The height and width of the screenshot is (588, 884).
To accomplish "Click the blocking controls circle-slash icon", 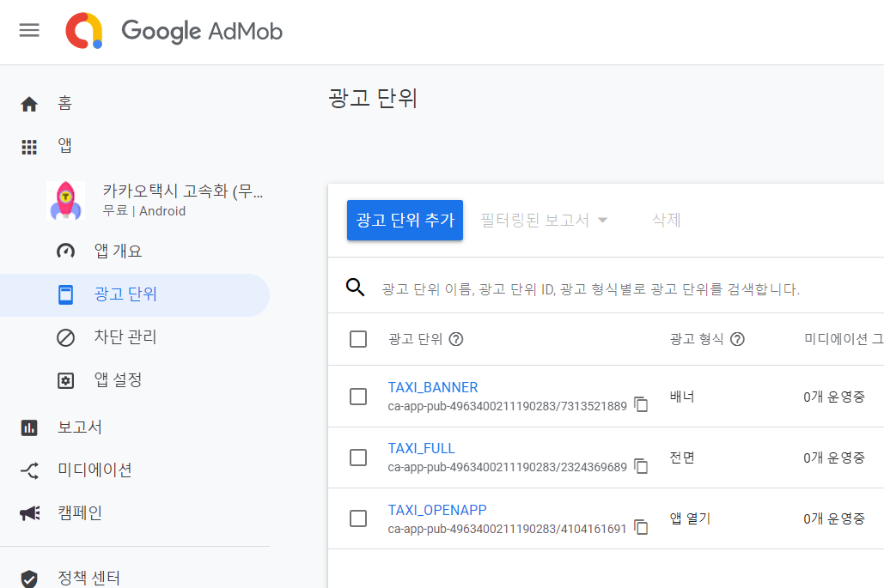I will (65, 338).
